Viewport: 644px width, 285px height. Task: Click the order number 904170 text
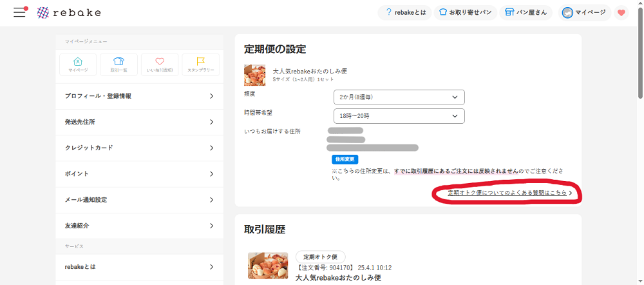323,268
